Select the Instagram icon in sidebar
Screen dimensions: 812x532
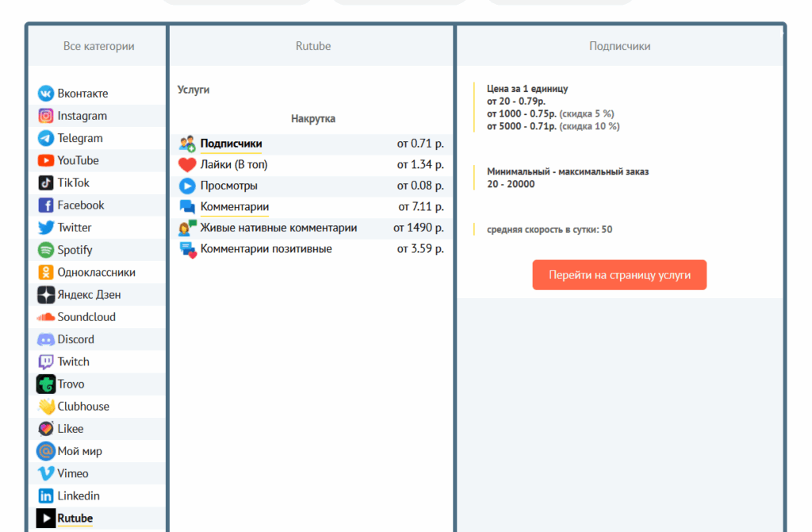tap(46, 116)
